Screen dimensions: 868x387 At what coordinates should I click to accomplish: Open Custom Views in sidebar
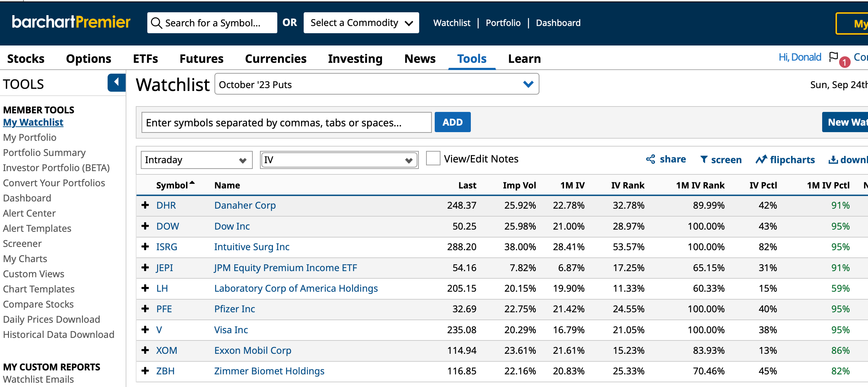34,274
